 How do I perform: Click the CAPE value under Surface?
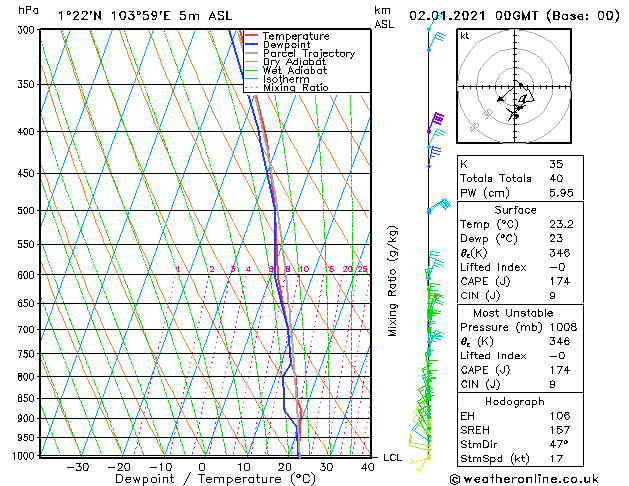pos(560,281)
